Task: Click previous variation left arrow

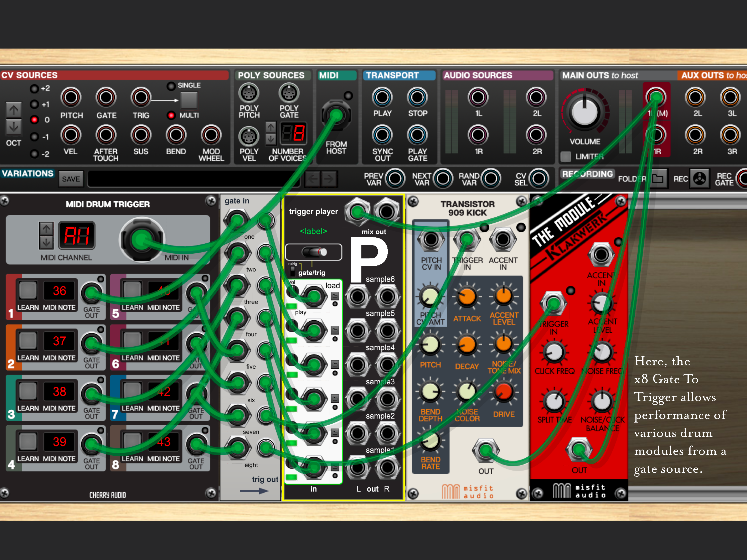Action: tap(313, 179)
